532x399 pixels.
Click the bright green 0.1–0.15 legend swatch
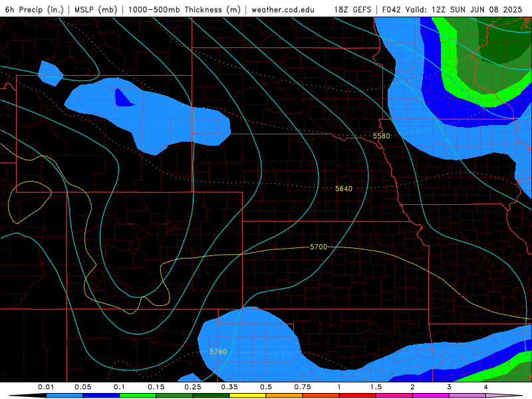point(138,396)
